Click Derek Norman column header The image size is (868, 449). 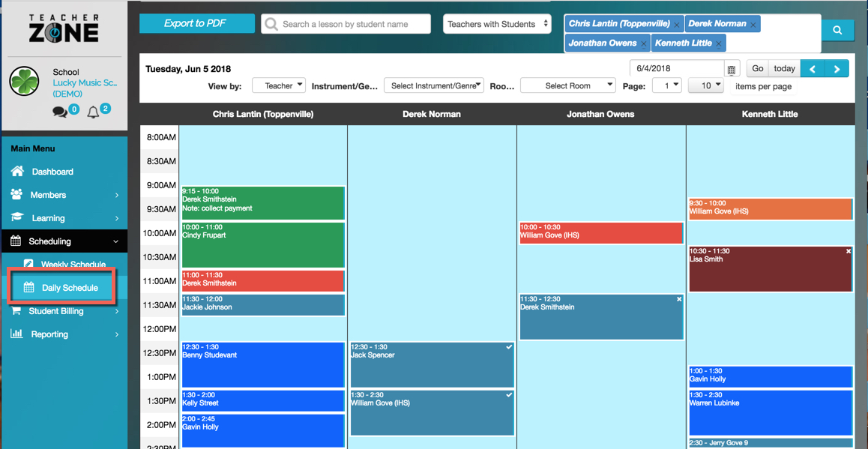pos(431,114)
